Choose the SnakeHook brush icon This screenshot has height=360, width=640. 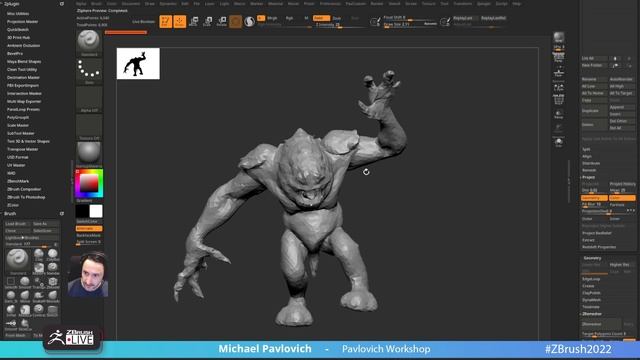(x=39, y=296)
